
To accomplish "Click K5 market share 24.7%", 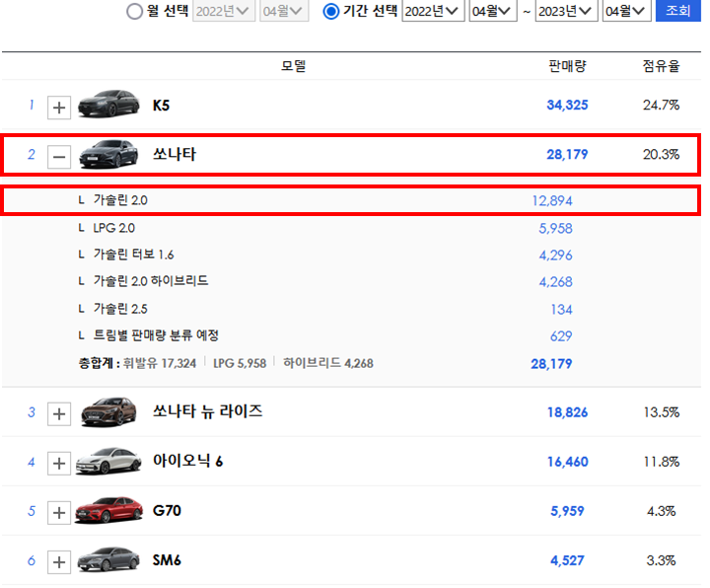I will tap(661, 106).
